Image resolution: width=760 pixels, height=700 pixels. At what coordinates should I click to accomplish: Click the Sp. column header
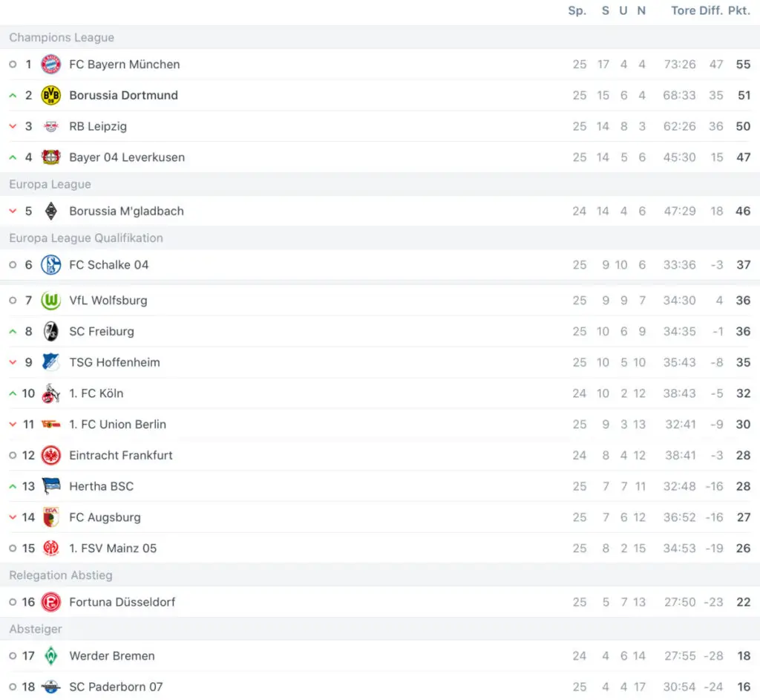(577, 10)
